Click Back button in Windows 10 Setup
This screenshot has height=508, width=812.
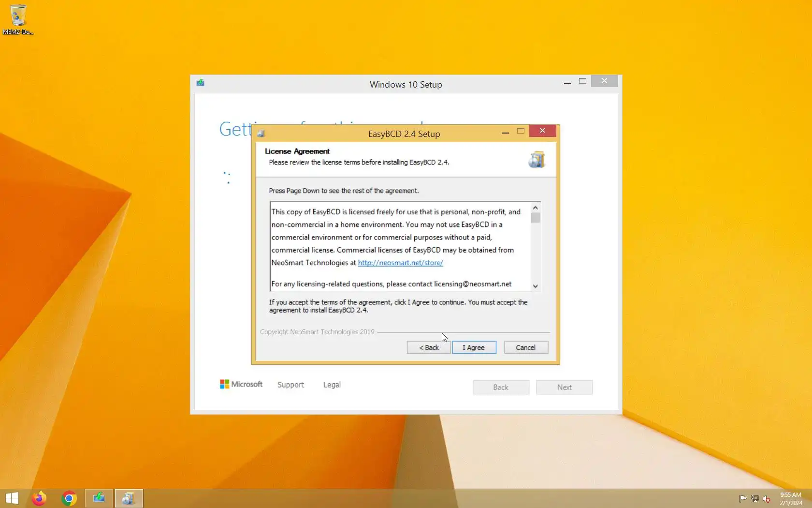click(501, 387)
